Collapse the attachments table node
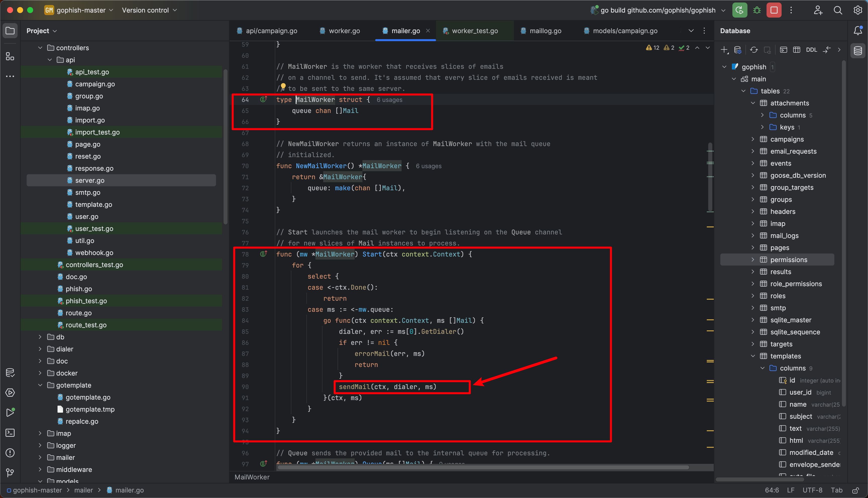Image resolution: width=868 pixels, height=498 pixels. point(753,103)
